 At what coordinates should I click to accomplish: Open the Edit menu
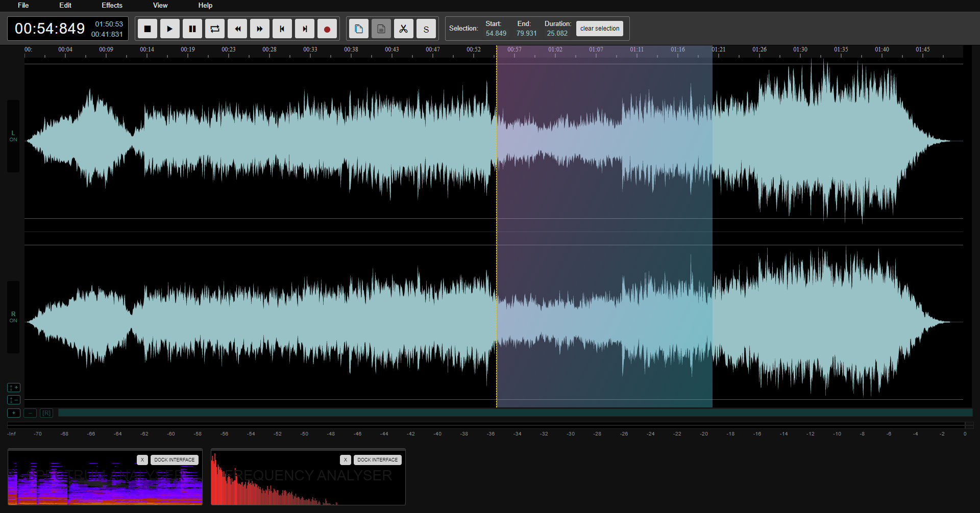[65, 5]
